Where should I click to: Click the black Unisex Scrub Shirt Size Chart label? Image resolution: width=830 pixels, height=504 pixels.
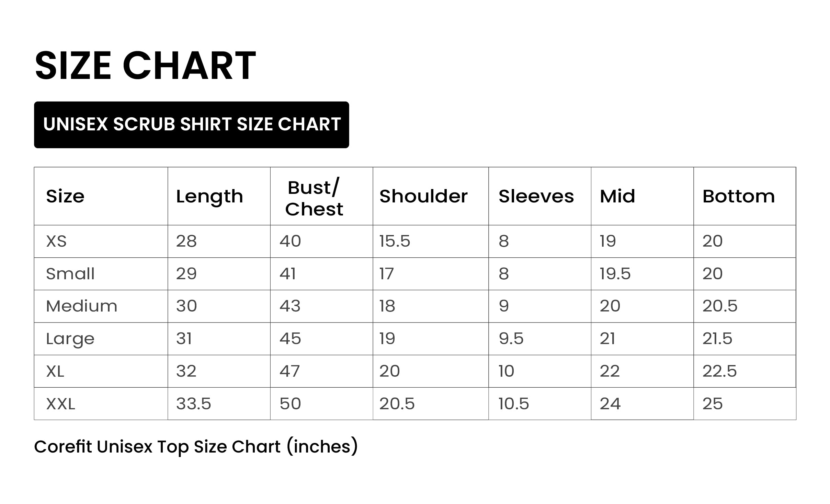click(191, 125)
